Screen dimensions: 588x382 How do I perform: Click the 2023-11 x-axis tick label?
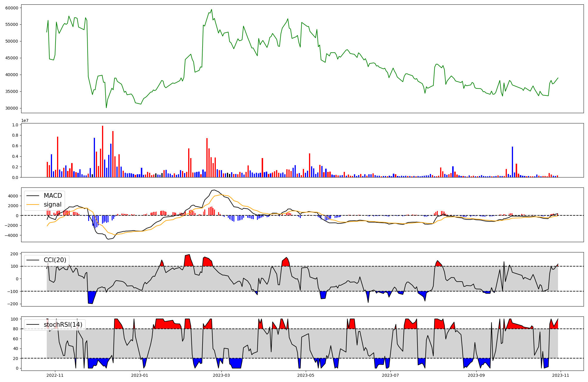click(x=561, y=375)
